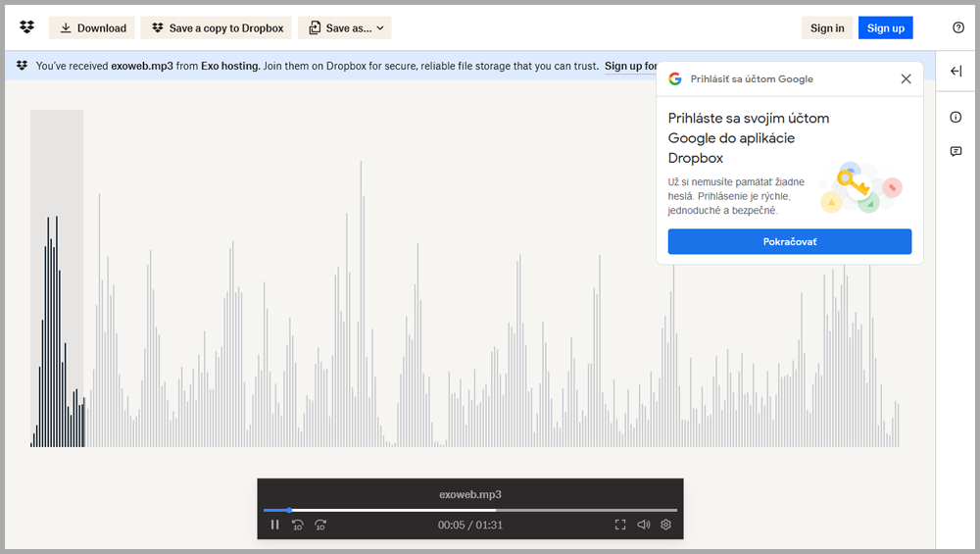
Task: Save a copy to Dropbox
Action: [217, 28]
